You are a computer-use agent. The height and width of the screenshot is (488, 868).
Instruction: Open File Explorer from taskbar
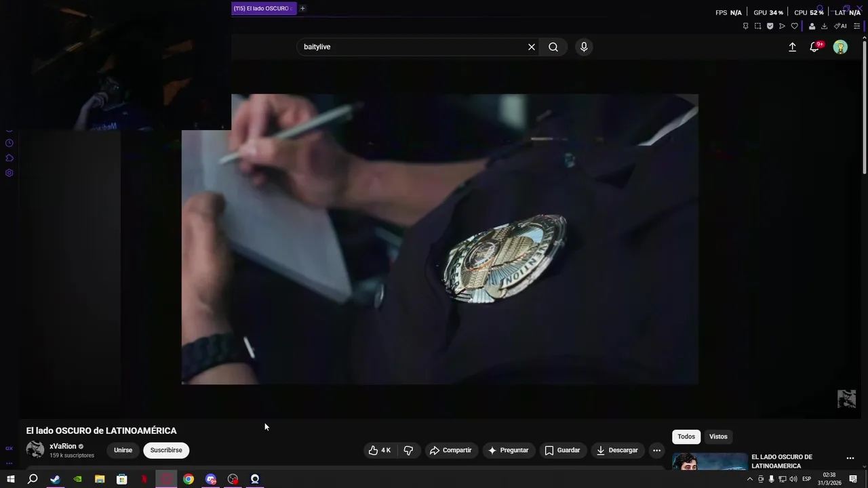point(100,479)
